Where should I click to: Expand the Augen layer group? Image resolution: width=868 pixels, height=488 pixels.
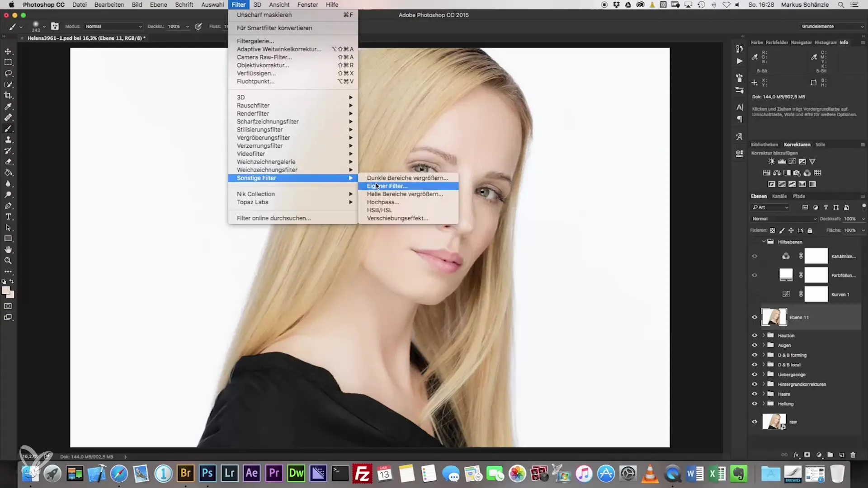point(764,345)
